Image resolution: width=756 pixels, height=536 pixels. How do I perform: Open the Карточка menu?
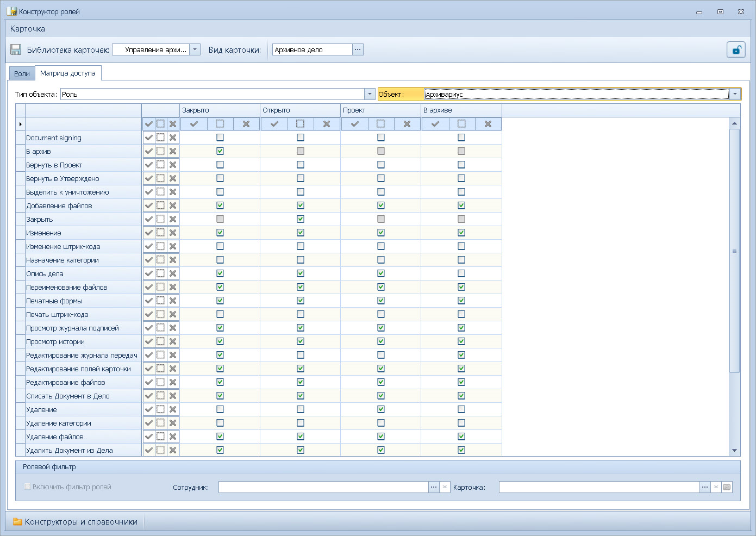[x=28, y=29]
